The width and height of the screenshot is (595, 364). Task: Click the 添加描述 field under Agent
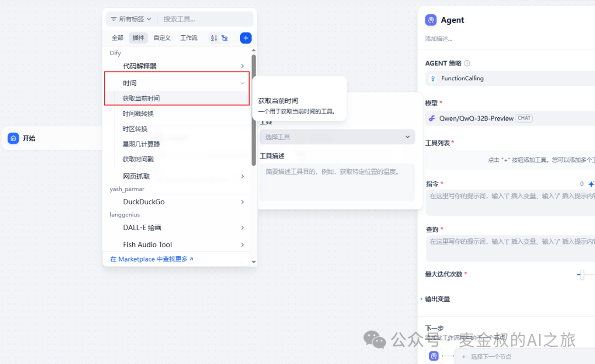click(x=439, y=39)
